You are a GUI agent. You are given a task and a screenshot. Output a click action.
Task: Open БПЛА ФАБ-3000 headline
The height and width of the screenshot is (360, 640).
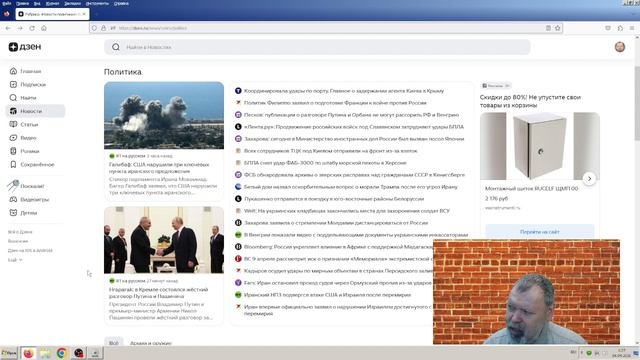pyautogui.click(x=325, y=163)
